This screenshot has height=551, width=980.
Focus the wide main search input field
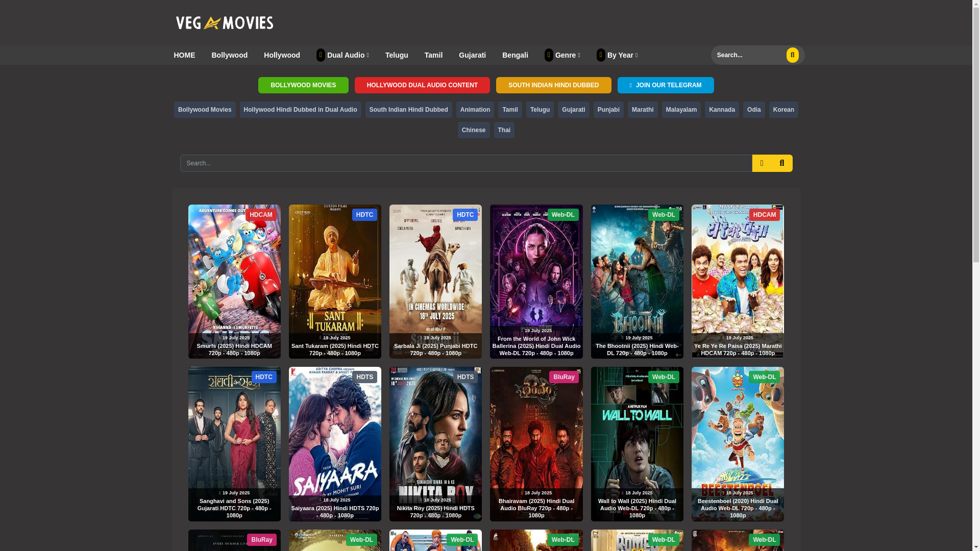coord(466,163)
